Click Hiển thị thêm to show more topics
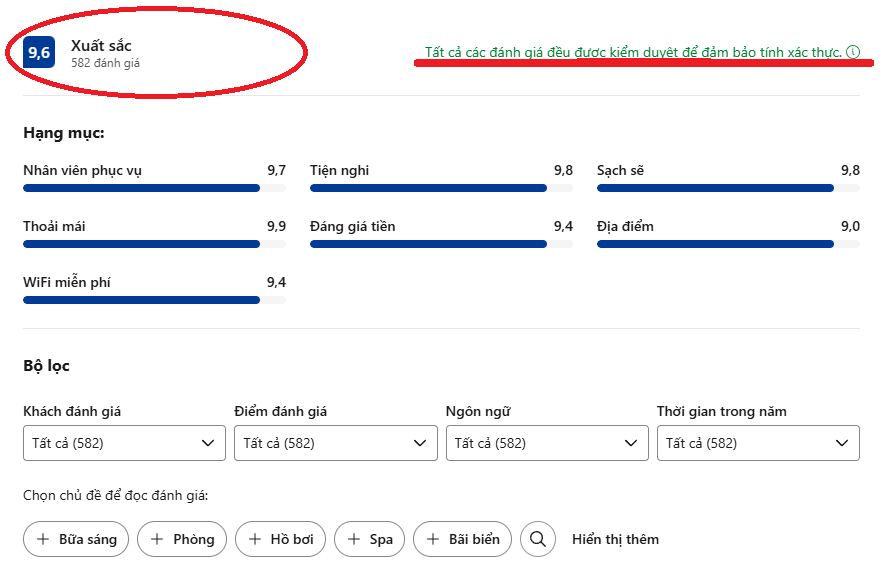Screen dimensions: 888x580 click(x=615, y=539)
